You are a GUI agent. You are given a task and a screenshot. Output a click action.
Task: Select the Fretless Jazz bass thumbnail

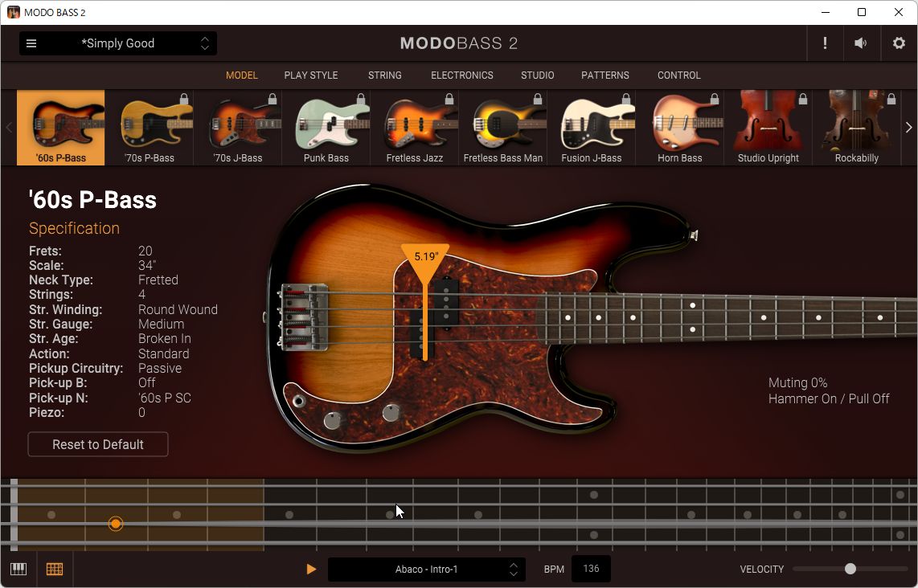pos(415,127)
